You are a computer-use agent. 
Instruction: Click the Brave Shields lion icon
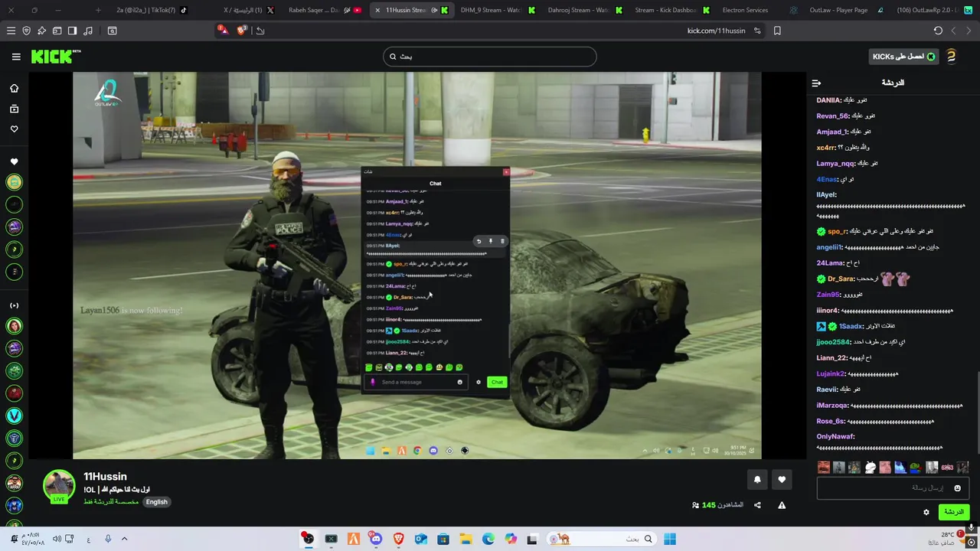point(242,31)
